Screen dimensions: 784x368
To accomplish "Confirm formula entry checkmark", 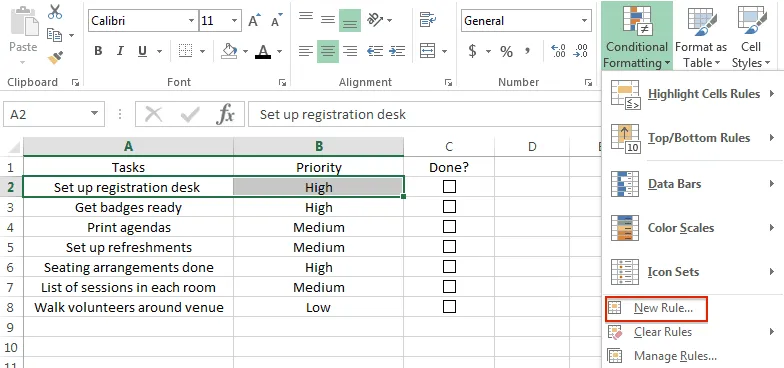I will click(190, 115).
